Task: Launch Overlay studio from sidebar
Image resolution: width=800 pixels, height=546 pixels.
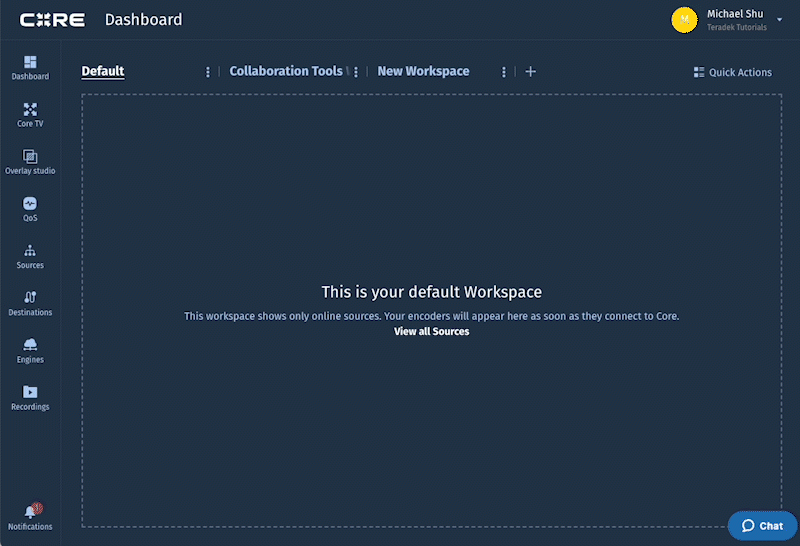Action: 30,161
